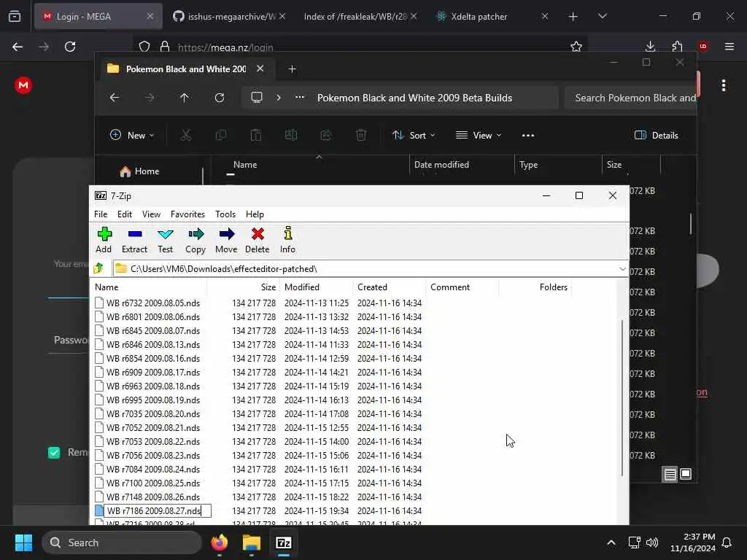Sort 7-Zip list by Created column

click(390, 287)
